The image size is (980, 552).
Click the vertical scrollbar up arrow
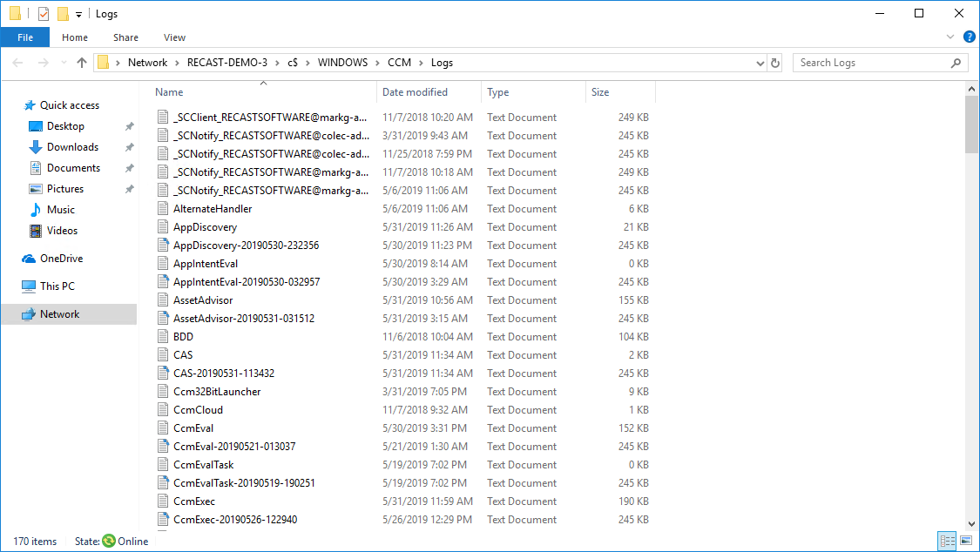pos(971,90)
